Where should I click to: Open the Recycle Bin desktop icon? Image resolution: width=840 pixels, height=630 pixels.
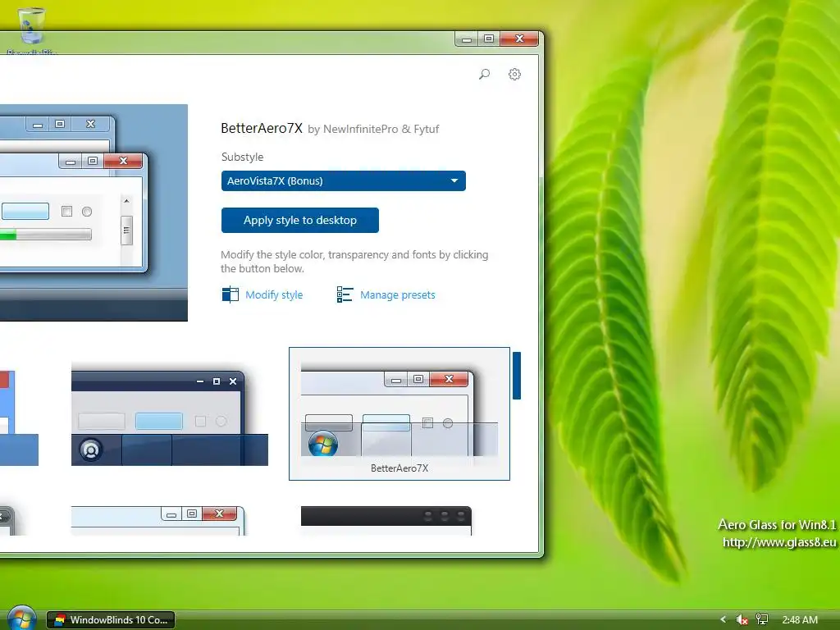[x=31, y=30]
